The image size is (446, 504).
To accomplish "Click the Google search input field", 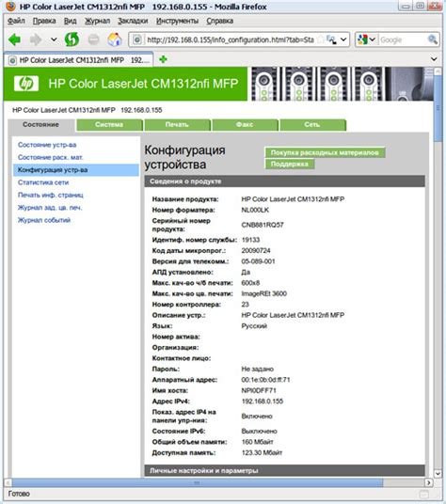I will pos(403,39).
